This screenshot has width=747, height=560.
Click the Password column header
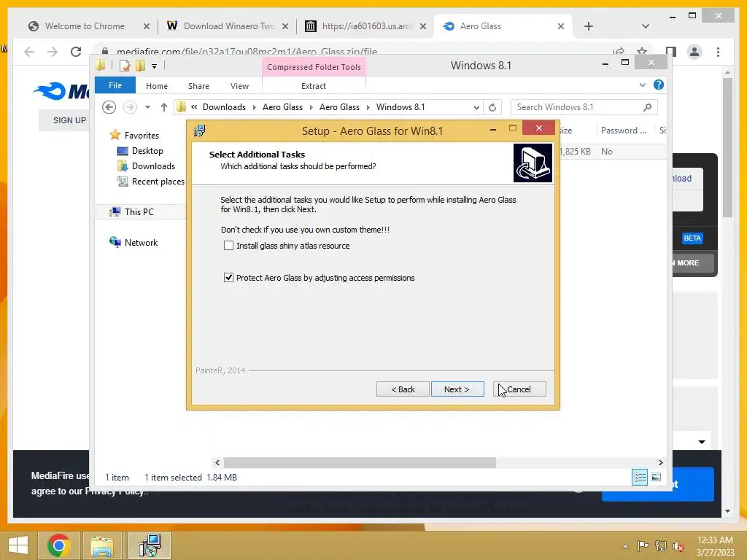pos(623,131)
